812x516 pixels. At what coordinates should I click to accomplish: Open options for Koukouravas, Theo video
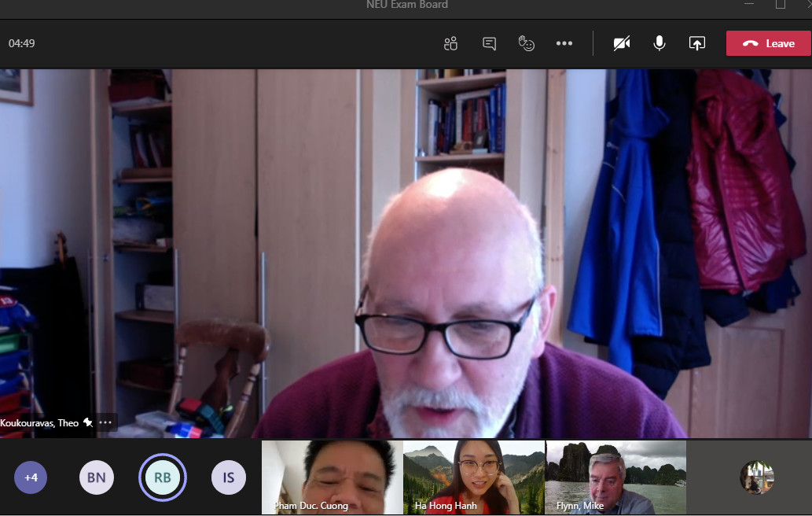106,422
